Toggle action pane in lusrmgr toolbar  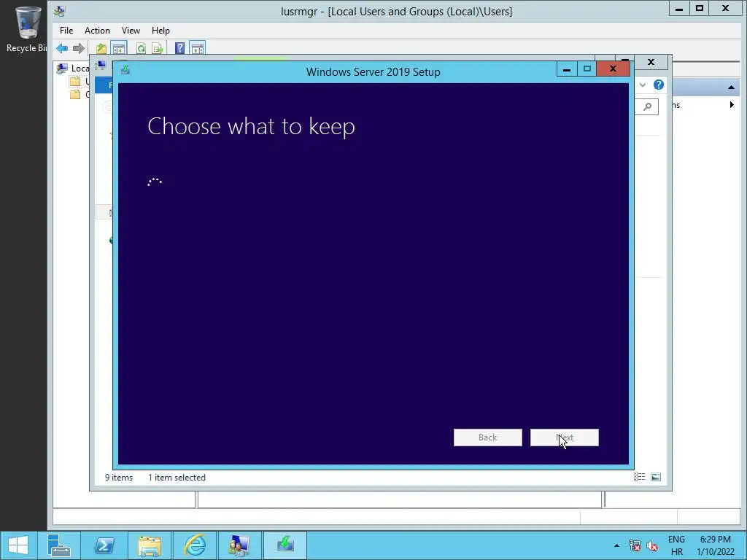tap(197, 48)
